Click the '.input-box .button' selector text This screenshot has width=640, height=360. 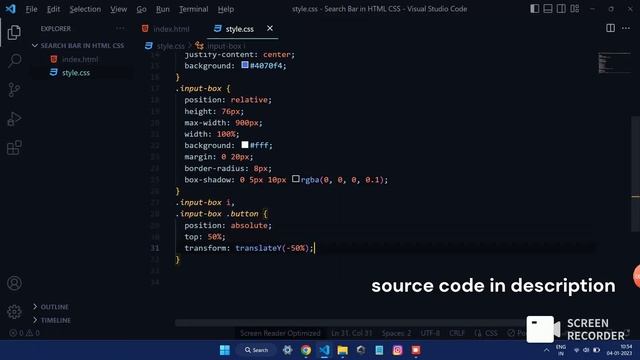tap(217, 213)
